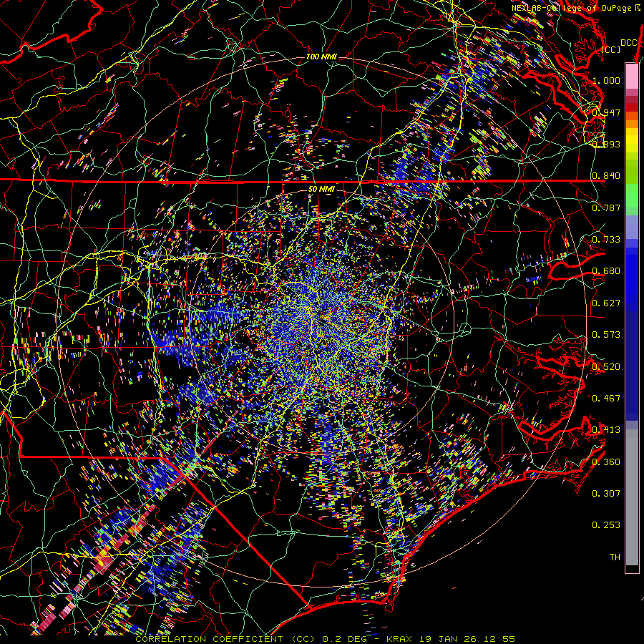Select the 0.573 legend value
644x644 pixels.
pyautogui.click(x=606, y=335)
